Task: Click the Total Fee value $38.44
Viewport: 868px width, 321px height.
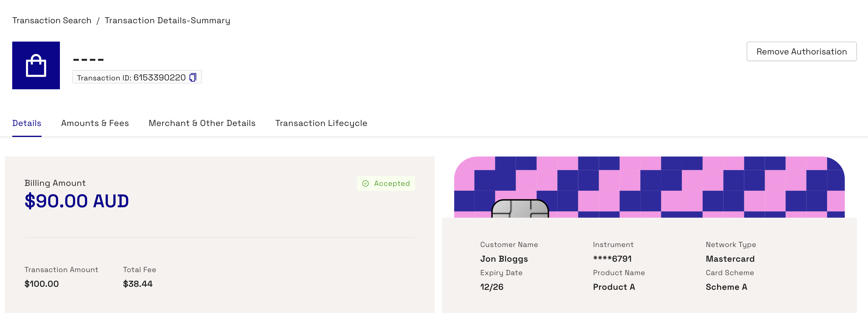Action: [138, 284]
